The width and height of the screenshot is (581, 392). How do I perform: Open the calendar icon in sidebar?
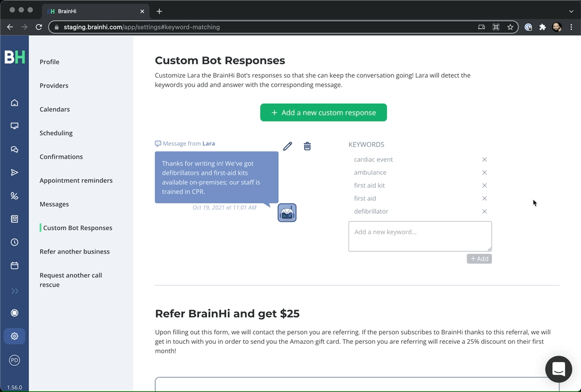pyautogui.click(x=14, y=265)
